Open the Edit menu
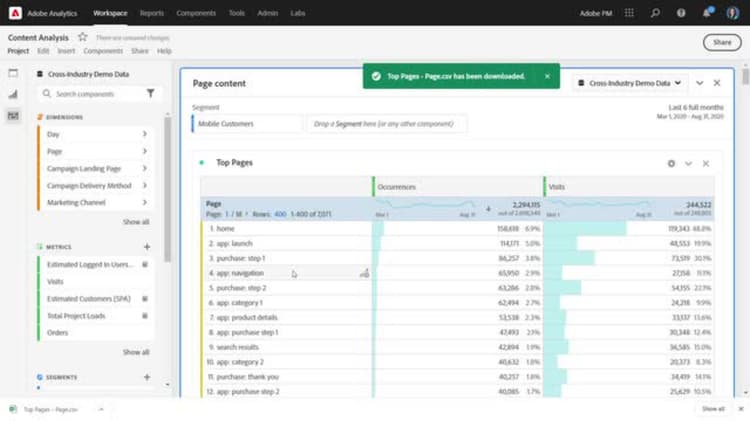Screen dimensions: 750x421 coord(43,51)
